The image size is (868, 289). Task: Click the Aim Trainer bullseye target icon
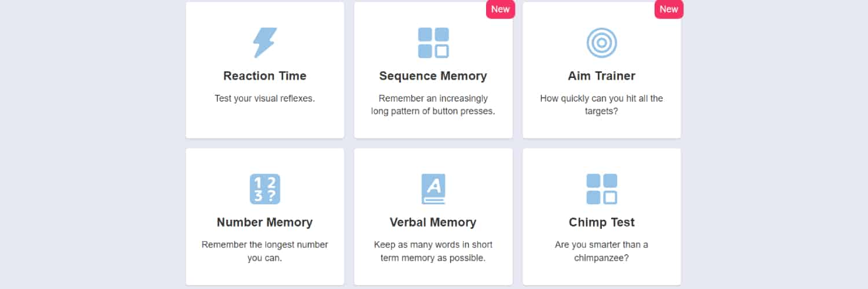click(602, 43)
